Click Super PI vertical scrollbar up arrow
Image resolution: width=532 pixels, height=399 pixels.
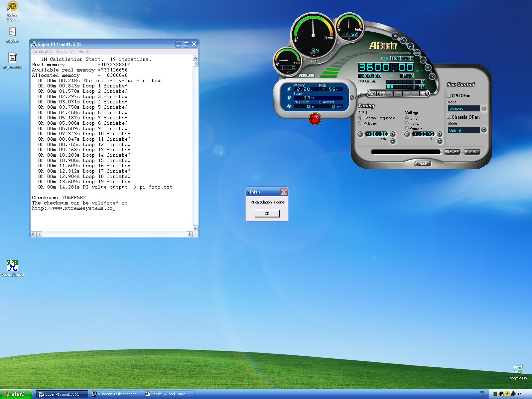click(195, 58)
